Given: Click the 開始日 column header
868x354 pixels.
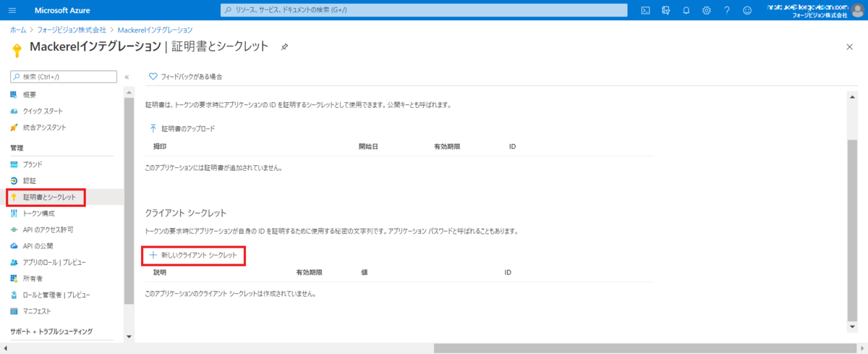Looking at the screenshot, I should (x=369, y=146).
